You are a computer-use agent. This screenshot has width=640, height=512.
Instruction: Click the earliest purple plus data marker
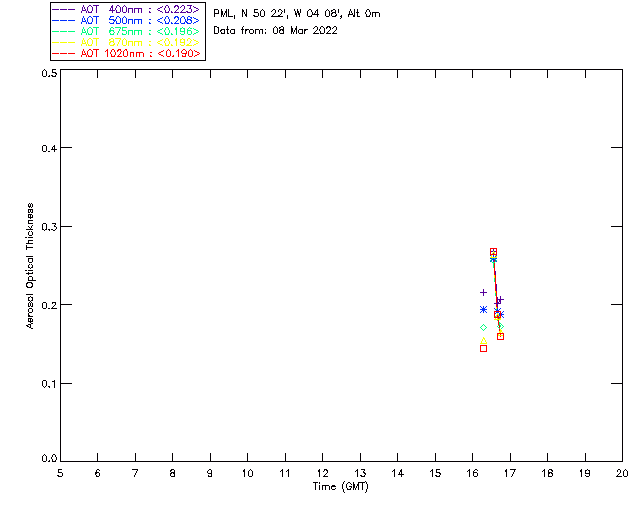(x=483, y=292)
